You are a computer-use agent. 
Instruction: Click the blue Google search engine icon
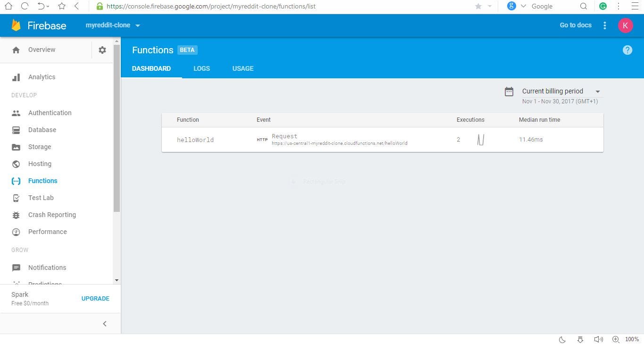(x=511, y=6)
